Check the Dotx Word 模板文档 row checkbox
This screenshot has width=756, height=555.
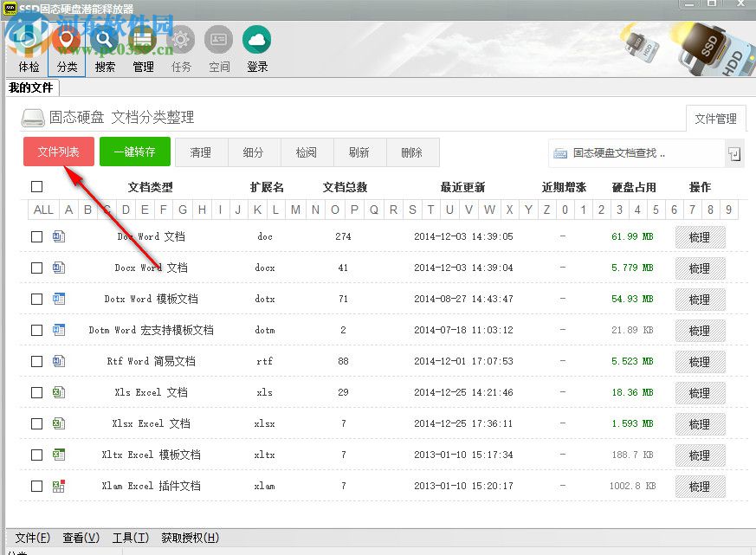click(x=36, y=299)
